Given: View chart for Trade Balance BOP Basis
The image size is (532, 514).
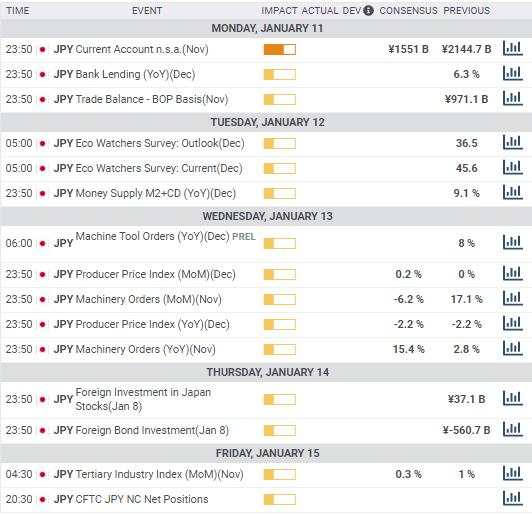Looking at the screenshot, I should click(x=512, y=98).
